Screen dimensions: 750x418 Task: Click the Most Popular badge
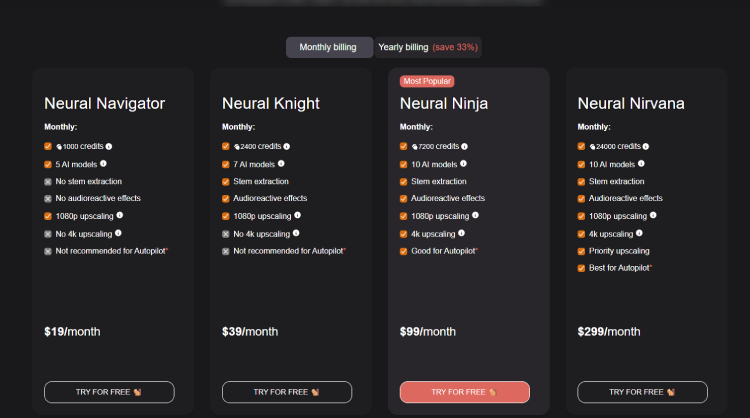coord(427,81)
